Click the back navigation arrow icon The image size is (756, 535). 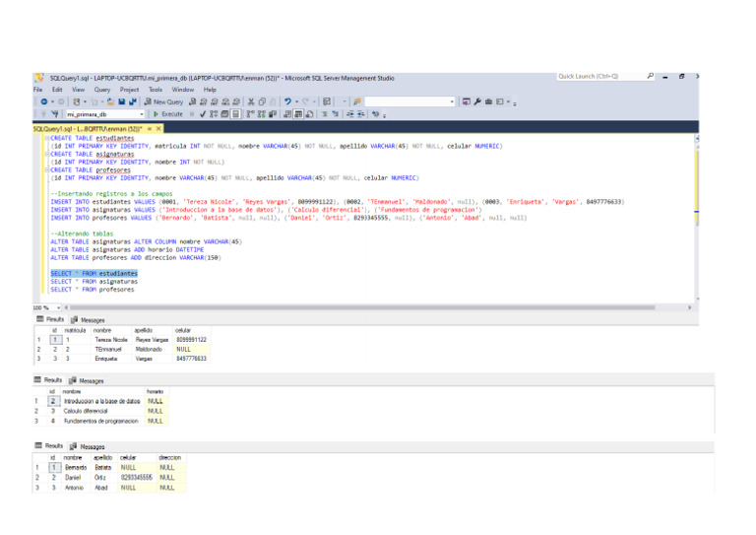point(46,101)
